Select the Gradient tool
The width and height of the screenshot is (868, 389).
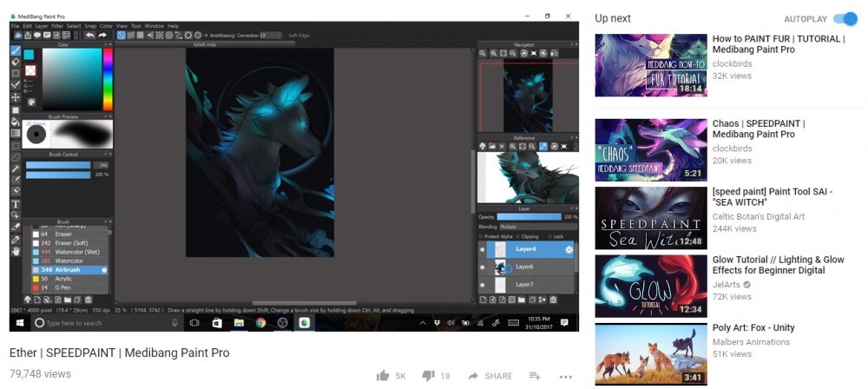coord(16,133)
